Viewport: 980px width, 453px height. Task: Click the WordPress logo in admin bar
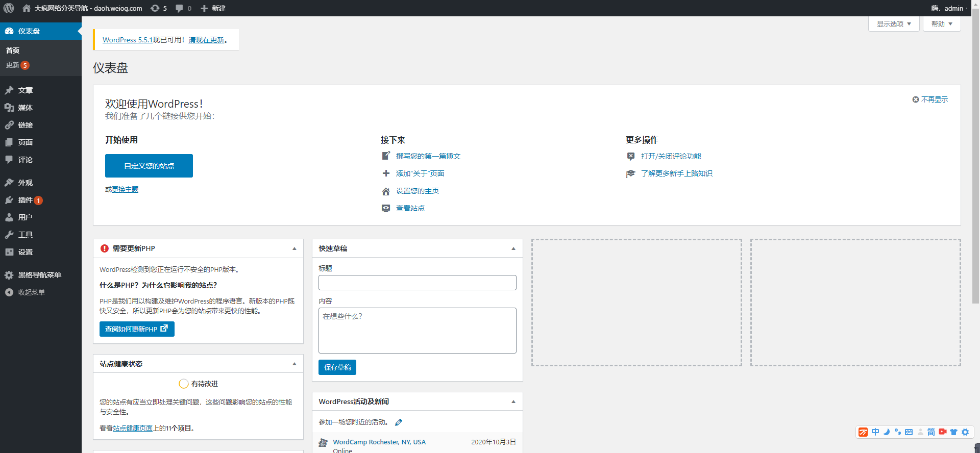pos(9,8)
